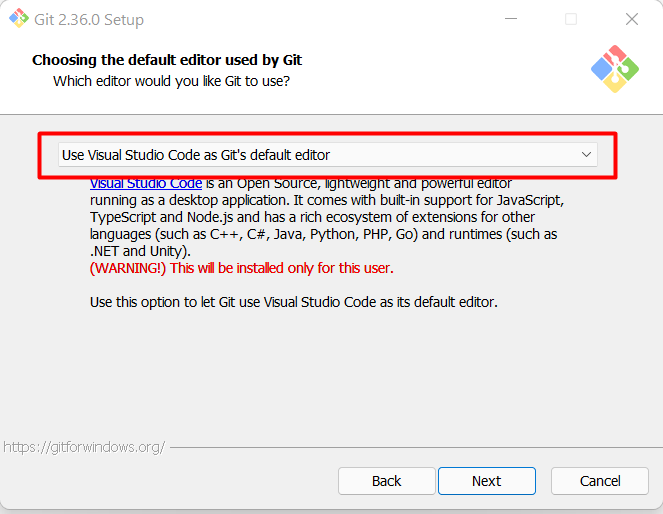Viewport: 663px width, 514px height.
Task: Click the red WARNING installed-only-for-this-user text
Action: [x=241, y=268]
